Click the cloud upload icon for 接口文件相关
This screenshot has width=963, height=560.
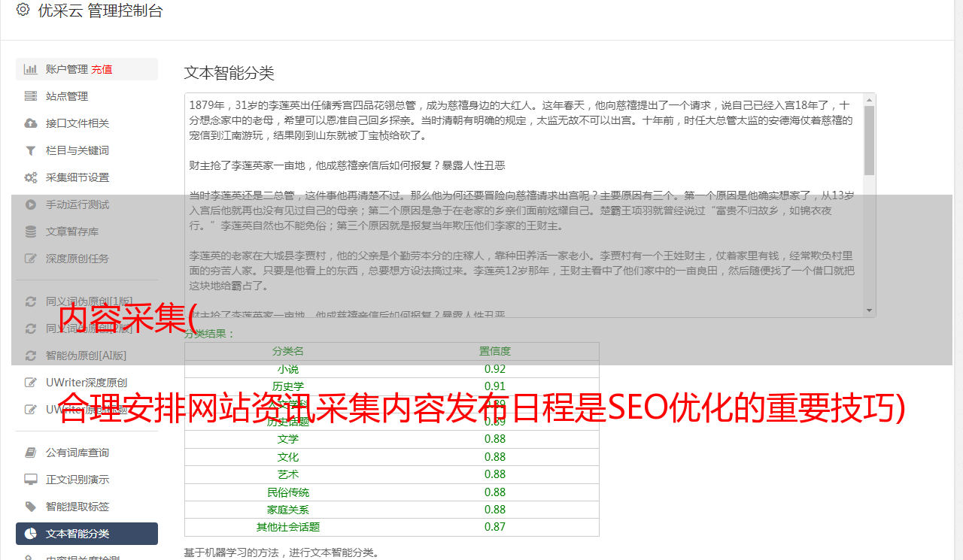[x=31, y=123]
